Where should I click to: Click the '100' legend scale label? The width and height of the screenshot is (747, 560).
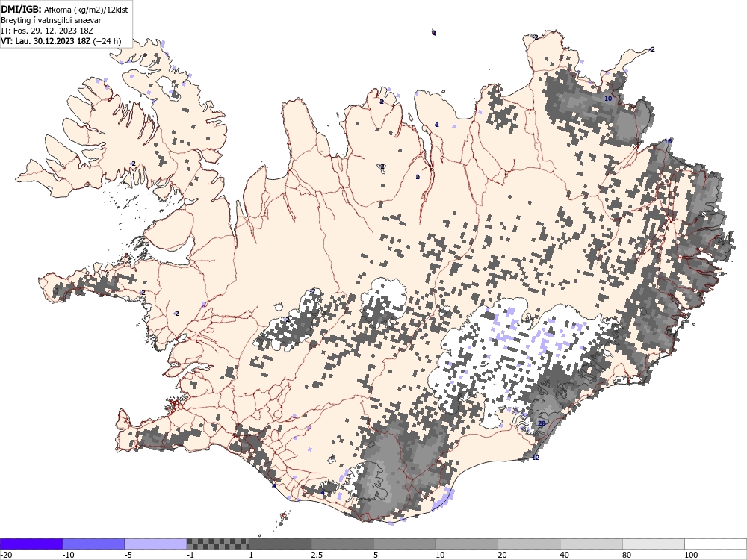point(691,555)
